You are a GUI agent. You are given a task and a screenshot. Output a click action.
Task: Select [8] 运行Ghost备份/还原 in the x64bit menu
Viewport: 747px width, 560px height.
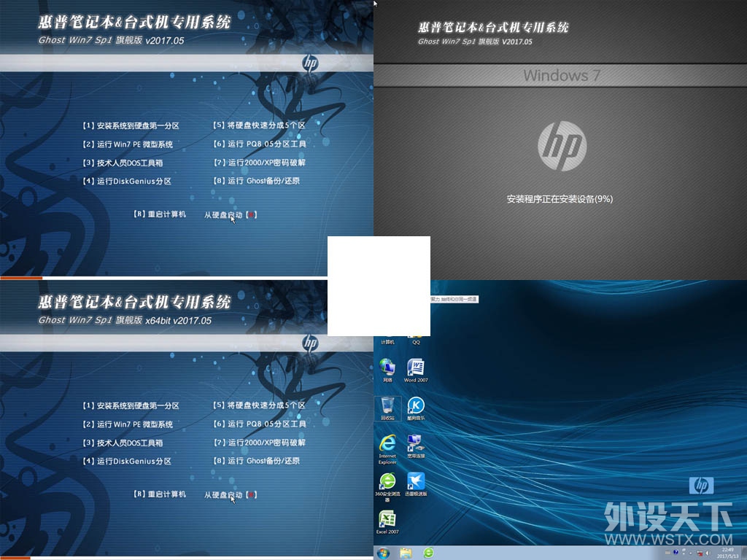point(256,461)
